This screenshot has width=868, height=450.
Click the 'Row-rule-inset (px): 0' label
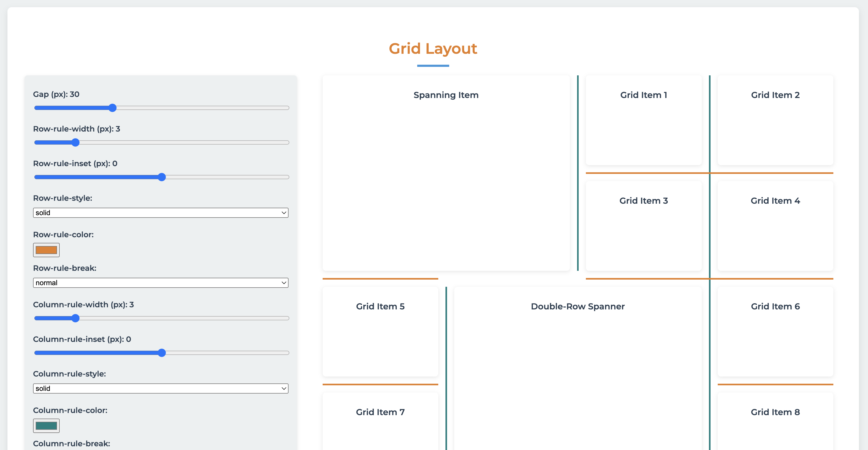coord(75,164)
